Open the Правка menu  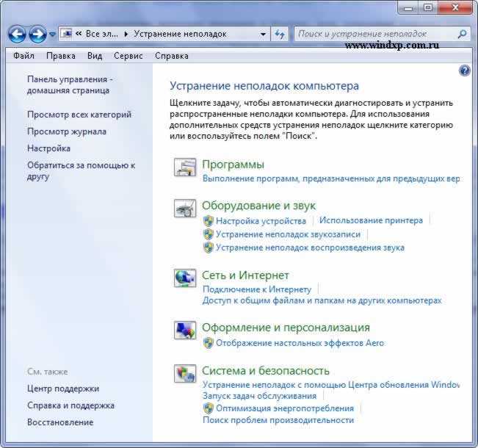(61, 56)
